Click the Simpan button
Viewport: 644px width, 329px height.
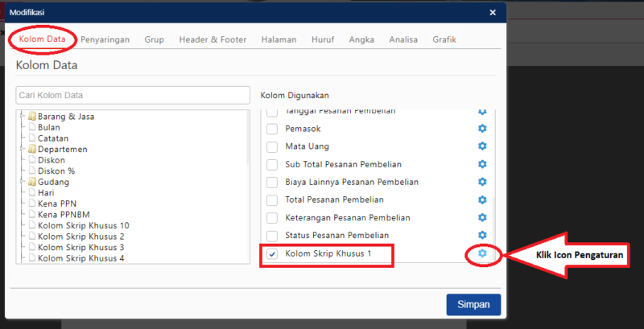pos(473,305)
